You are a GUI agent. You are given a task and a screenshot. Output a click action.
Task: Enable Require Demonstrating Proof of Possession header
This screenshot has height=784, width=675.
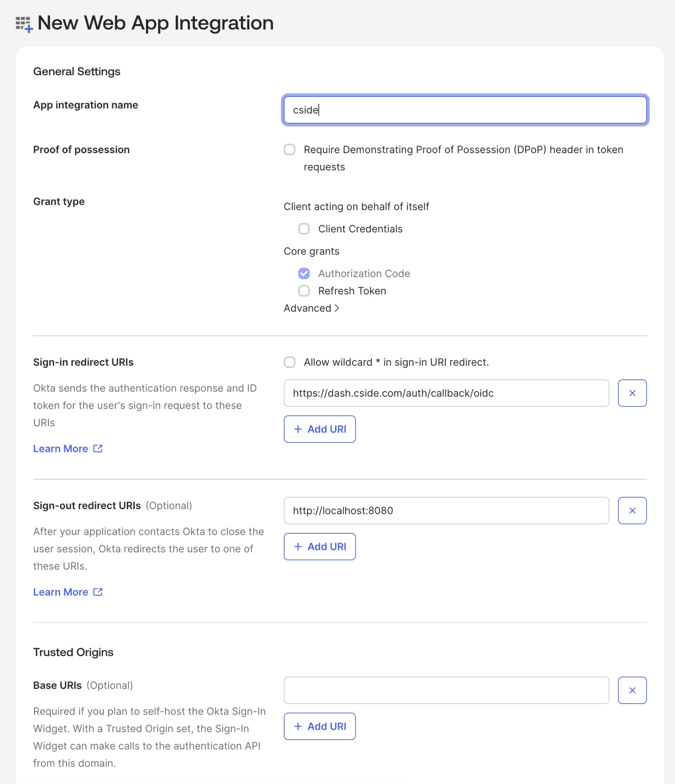[289, 150]
